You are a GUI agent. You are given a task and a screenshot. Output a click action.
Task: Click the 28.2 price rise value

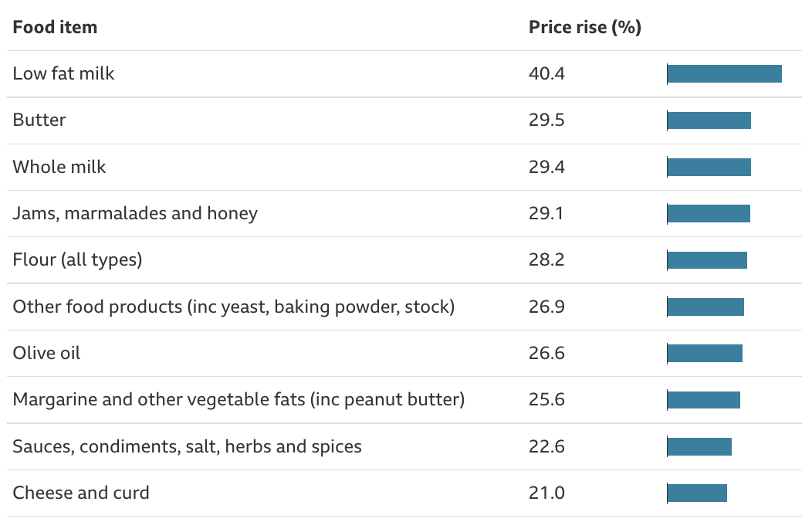click(546, 259)
